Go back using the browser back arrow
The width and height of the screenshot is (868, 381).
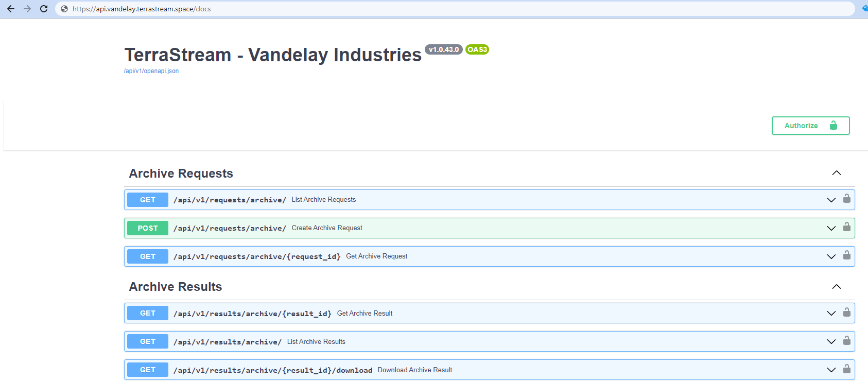[x=11, y=9]
